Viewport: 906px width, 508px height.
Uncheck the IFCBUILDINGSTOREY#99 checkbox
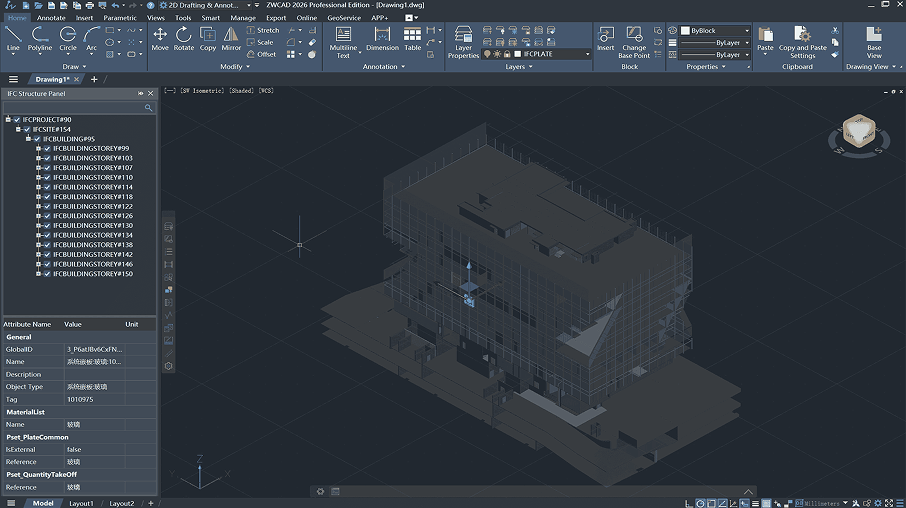(x=47, y=149)
